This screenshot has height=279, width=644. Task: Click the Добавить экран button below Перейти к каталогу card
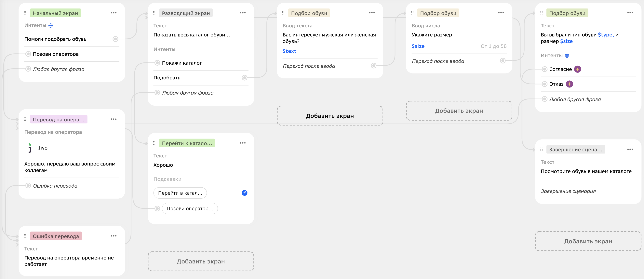coord(201,261)
